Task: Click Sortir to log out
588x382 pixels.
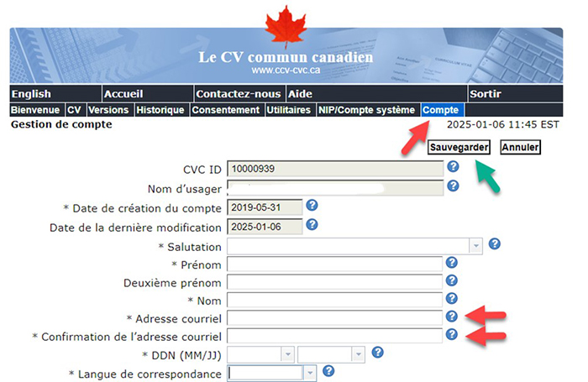Action: click(516, 94)
